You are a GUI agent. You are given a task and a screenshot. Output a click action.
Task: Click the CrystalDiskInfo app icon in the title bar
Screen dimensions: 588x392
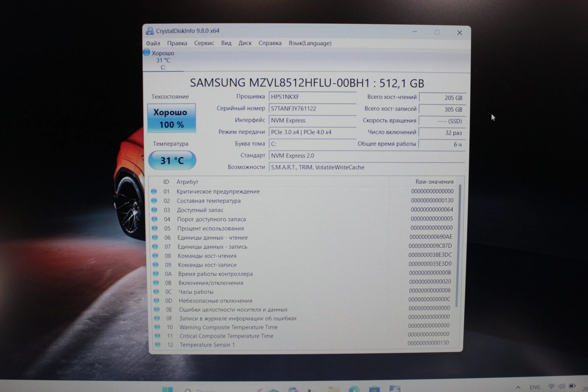(x=150, y=31)
